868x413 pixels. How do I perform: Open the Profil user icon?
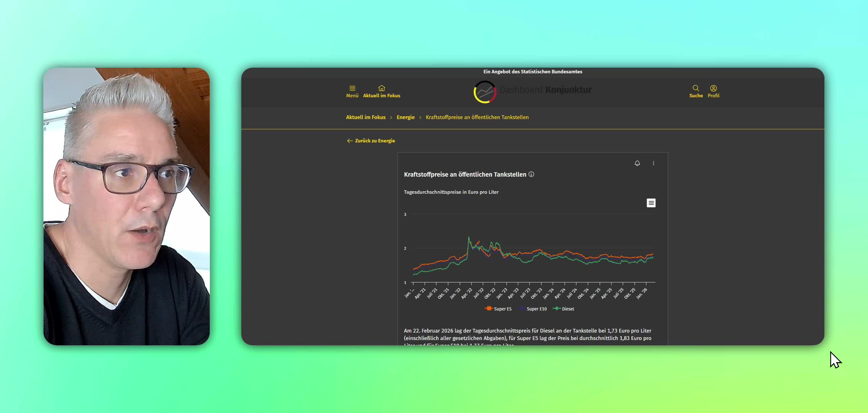[713, 88]
